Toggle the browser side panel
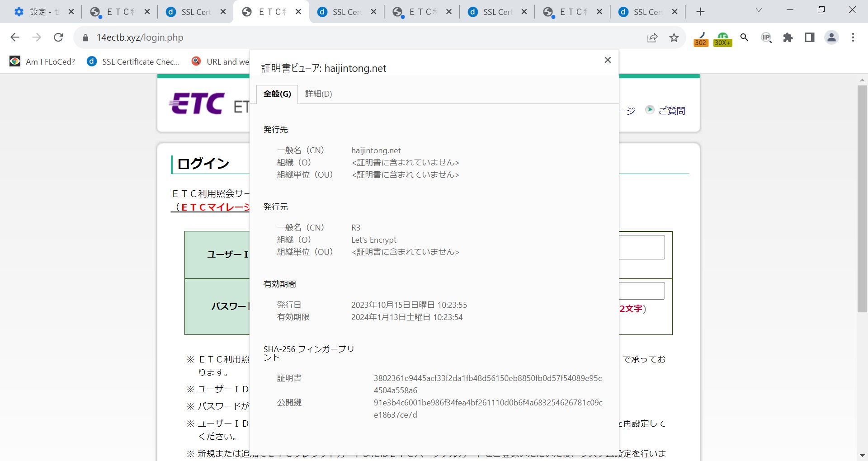 (810, 38)
